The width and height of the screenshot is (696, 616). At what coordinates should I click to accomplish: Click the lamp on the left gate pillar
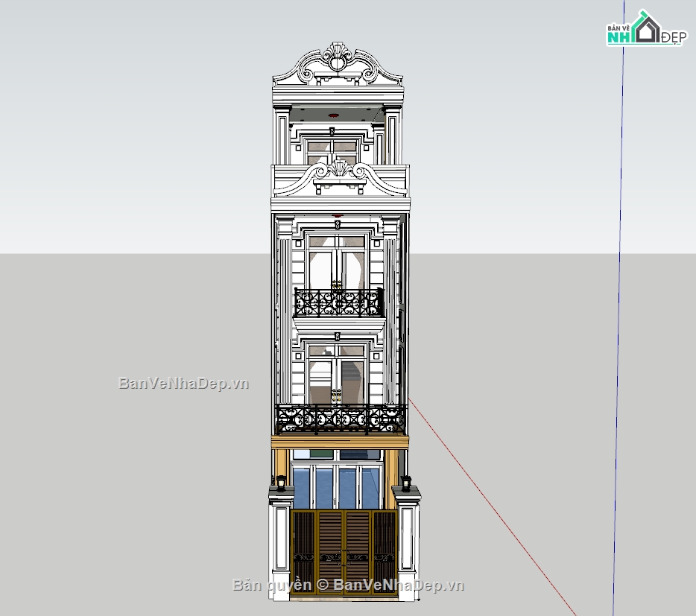[x=280, y=483]
